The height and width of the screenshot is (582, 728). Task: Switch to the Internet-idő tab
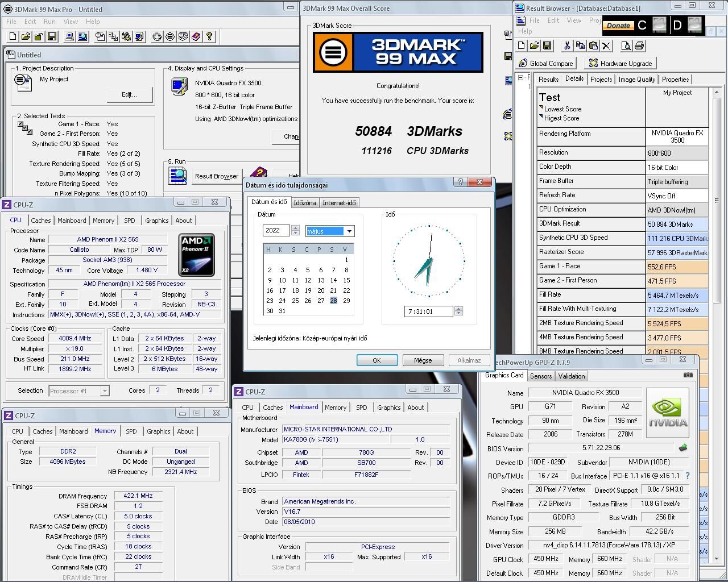339,203
